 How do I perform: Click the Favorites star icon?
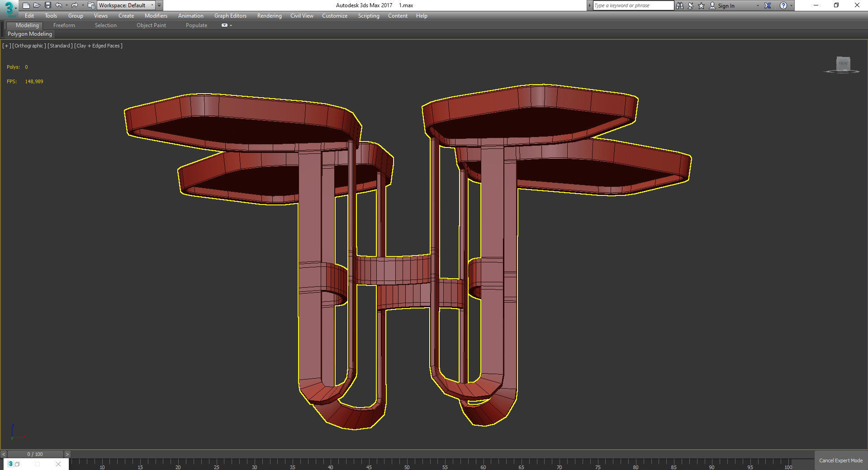pyautogui.click(x=701, y=5)
